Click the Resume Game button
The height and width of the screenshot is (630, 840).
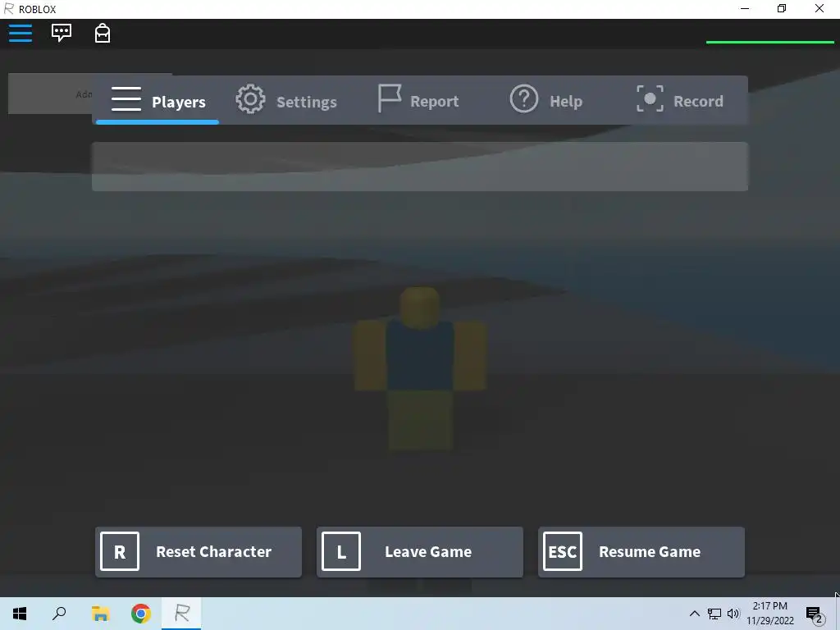pos(641,552)
